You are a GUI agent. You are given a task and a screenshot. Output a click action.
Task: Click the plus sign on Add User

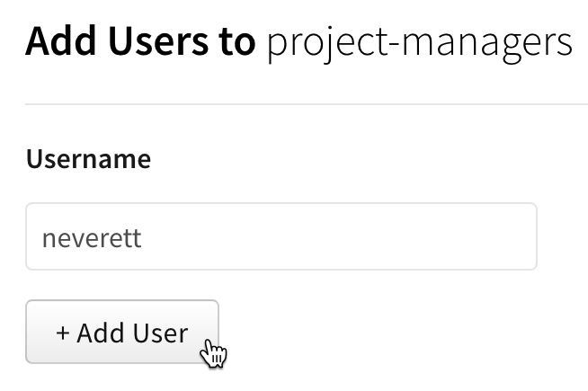[x=63, y=333]
